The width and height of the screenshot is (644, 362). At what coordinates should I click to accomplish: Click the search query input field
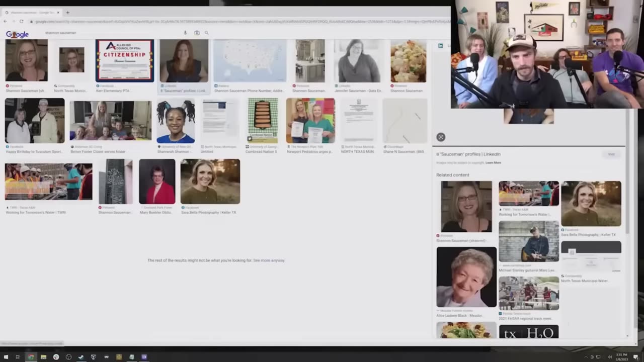click(x=111, y=33)
